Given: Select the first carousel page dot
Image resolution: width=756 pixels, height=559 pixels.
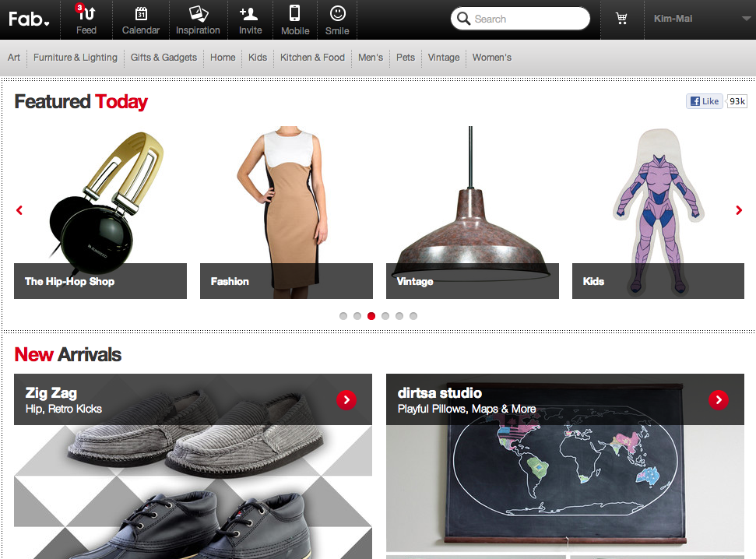Looking at the screenshot, I should coord(343,316).
